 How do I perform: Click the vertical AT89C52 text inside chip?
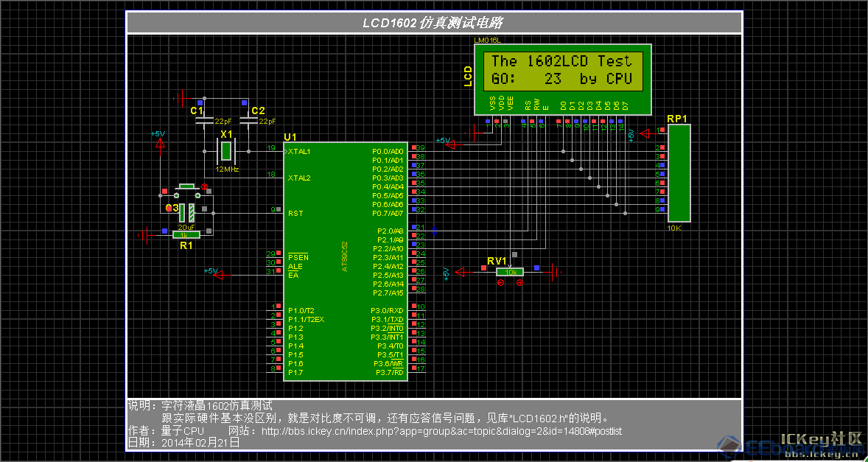[x=344, y=256]
